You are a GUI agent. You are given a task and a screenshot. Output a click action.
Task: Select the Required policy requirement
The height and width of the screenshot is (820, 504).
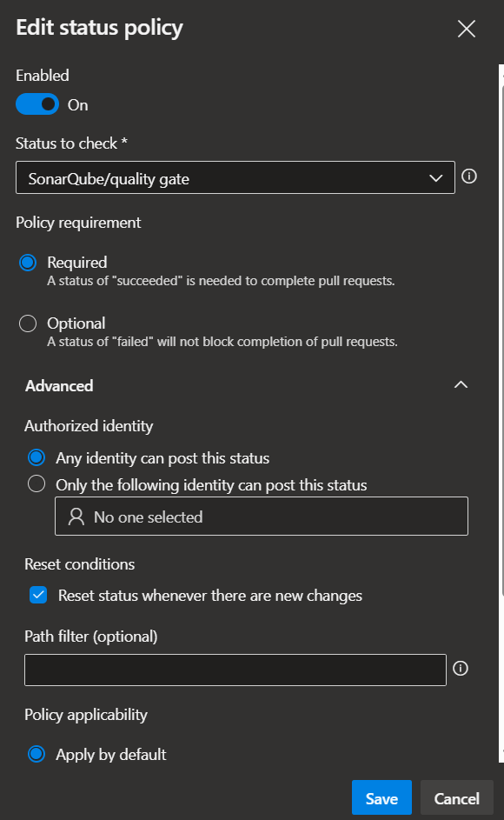pyautogui.click(x=28, y=263)
